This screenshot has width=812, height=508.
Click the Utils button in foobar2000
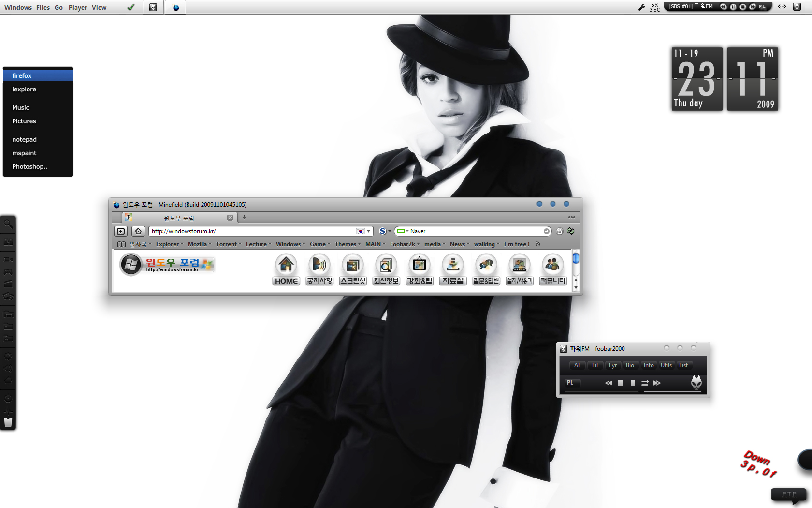pos(666,365)
